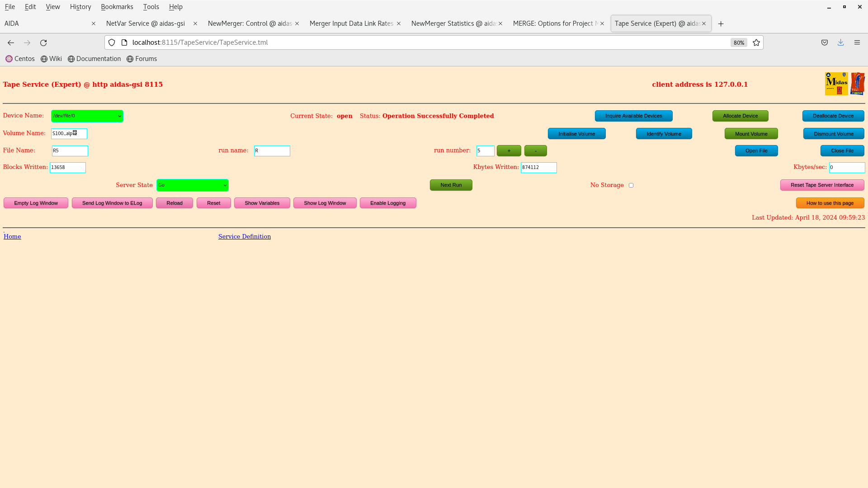Open the Firefox hamburger menu
868x488 pixels.
coord(857,42)
